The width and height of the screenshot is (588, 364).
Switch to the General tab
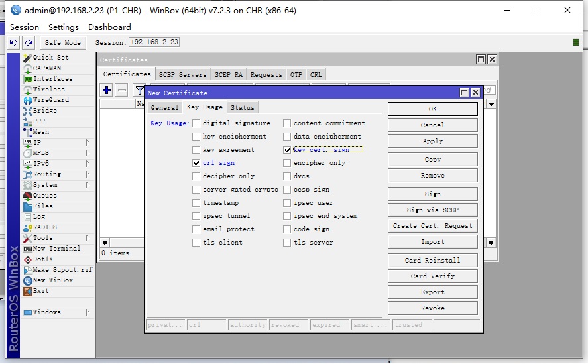point(164,107)
